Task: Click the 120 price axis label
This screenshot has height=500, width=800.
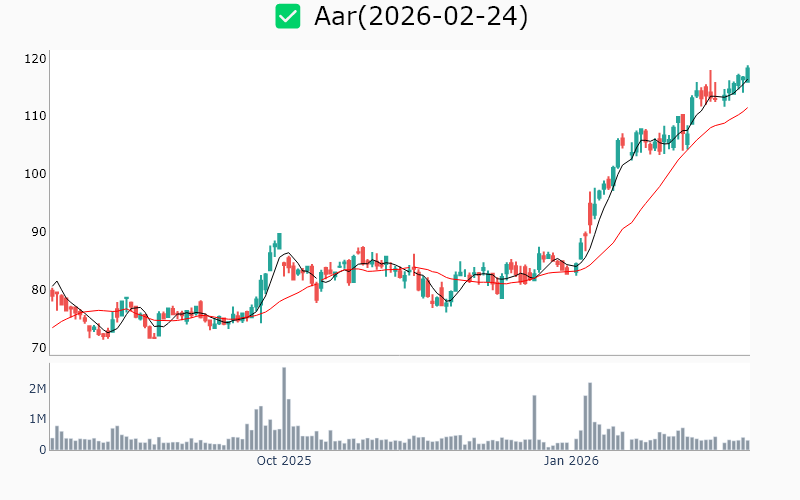Action: [36, 59]
